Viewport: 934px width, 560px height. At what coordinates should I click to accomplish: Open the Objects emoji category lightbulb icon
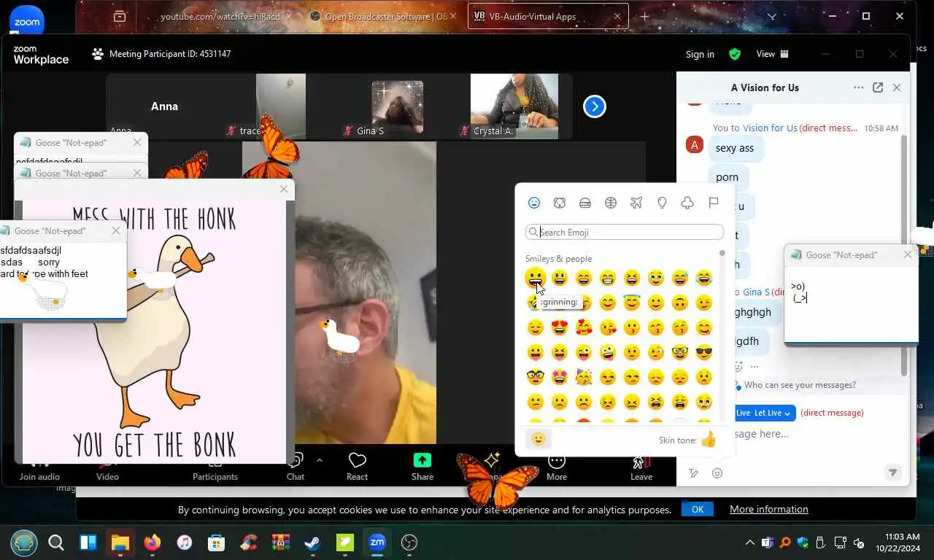click(662, 203)
